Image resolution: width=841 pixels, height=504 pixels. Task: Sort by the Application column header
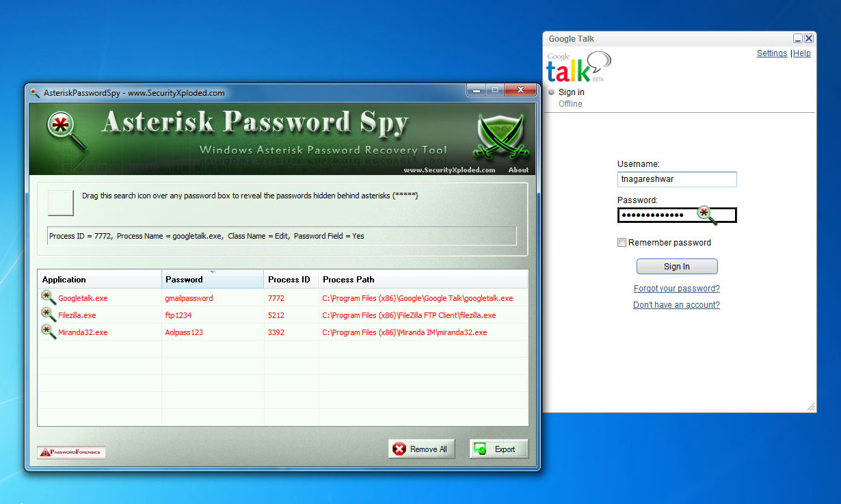(x=100, y=279)
